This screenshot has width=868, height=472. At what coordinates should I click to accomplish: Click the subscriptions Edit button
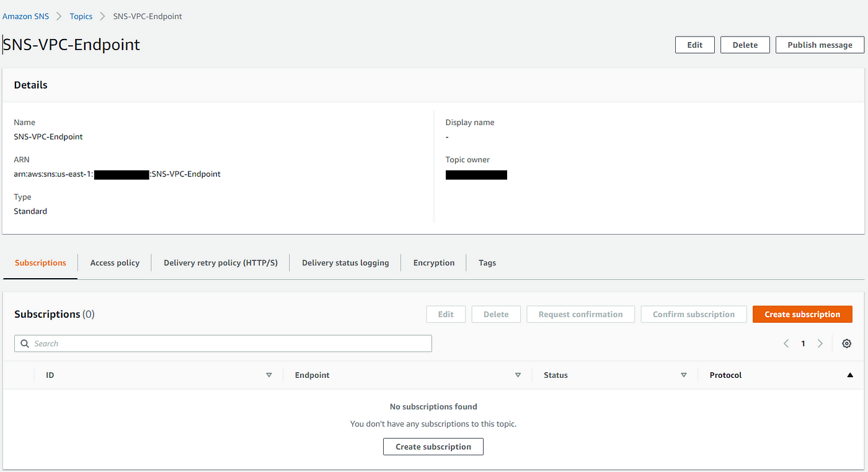click(x=446, y=314)
